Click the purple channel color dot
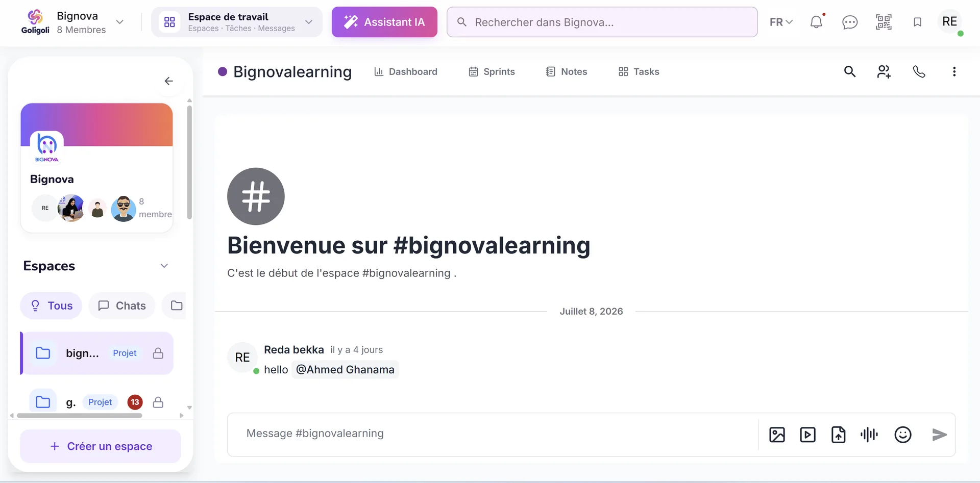 click(x=223, y=71)
